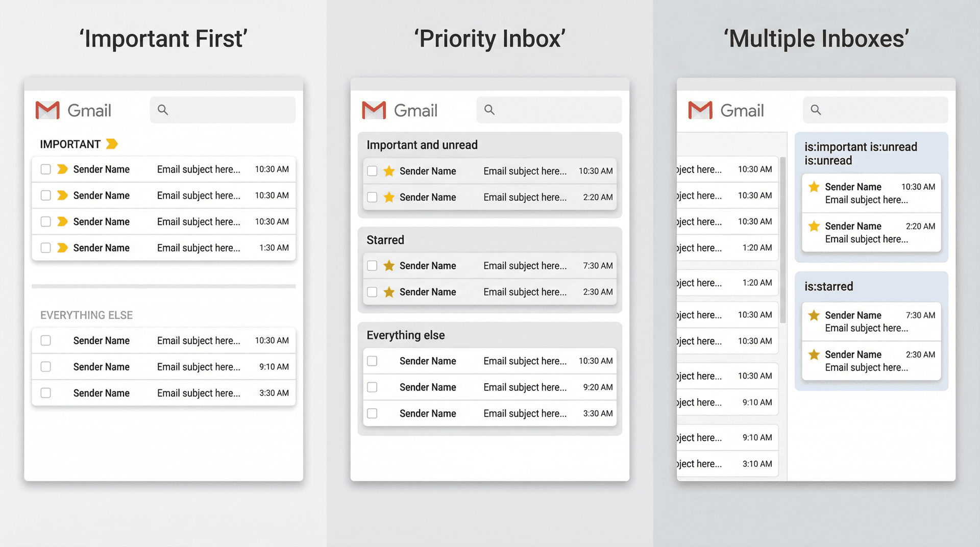Click the star on first is:starred email

pyautogui.click(x=814, y=315)
